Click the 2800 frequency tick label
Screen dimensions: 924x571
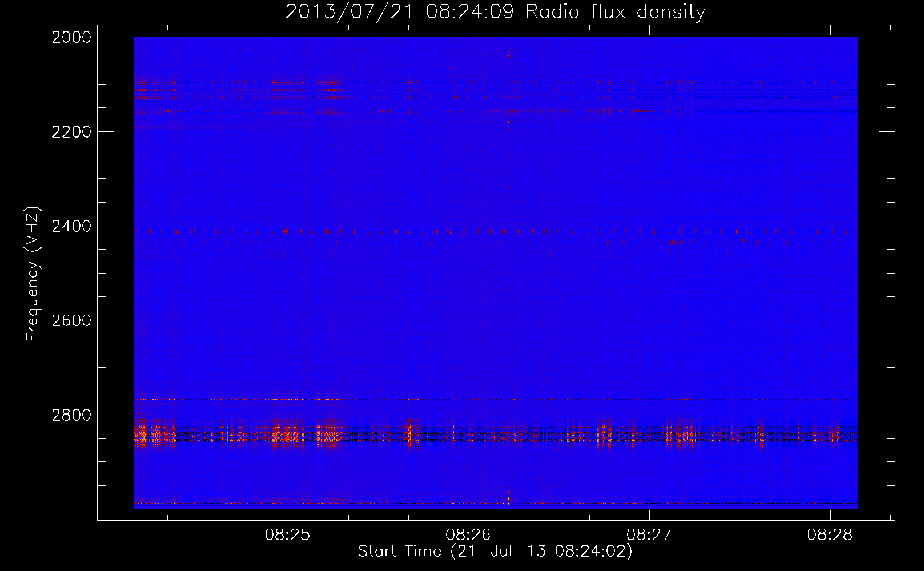[71, 415]
